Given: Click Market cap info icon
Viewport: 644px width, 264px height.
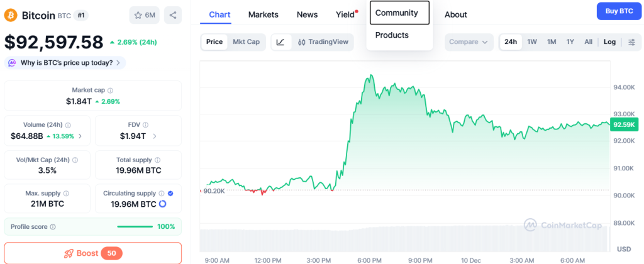Looking at the screenshot, I should pyautogui.click(x=111, y=91).
